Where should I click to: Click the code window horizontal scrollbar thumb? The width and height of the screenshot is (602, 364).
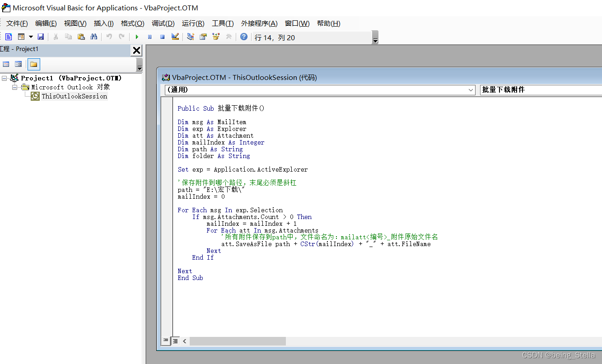238,341
